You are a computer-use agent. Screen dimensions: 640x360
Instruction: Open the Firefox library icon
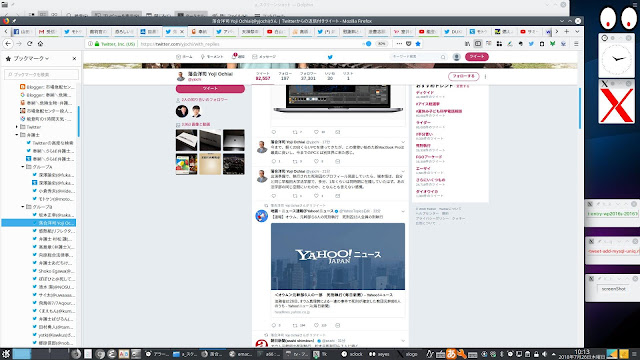467,44
